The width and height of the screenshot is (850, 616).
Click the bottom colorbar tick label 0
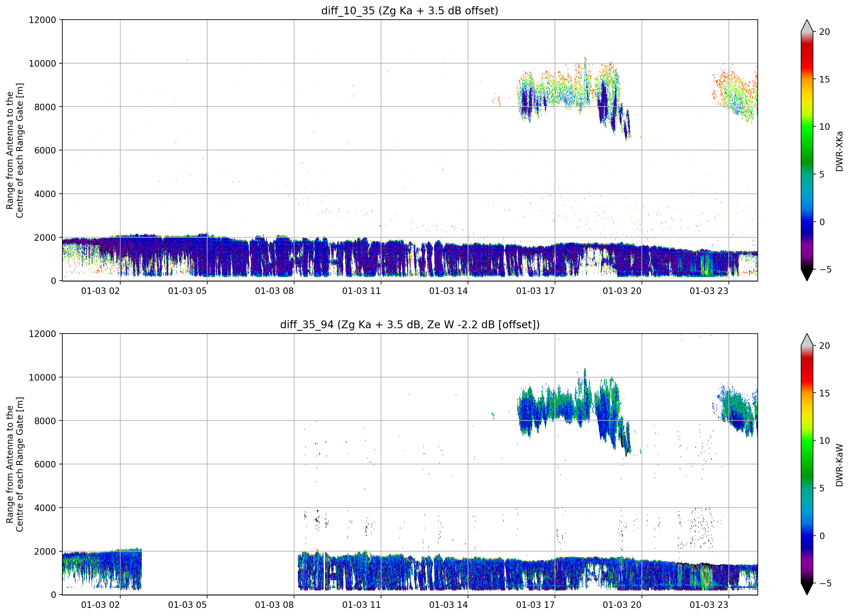822,536
